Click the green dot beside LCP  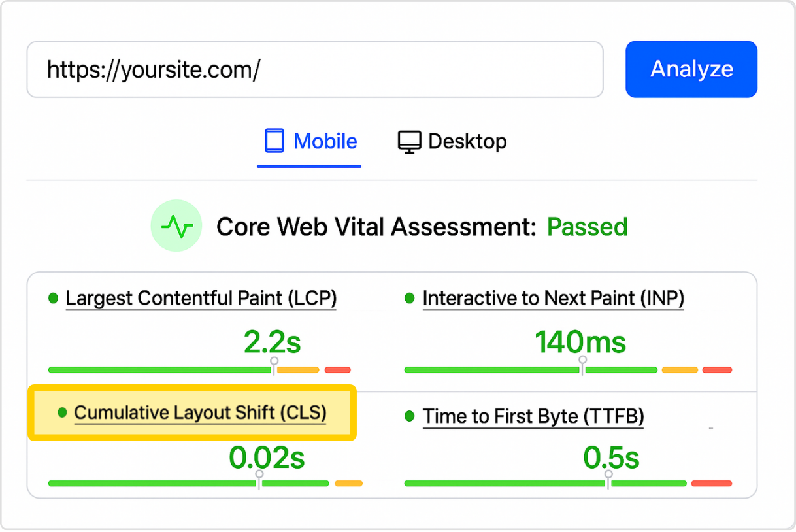click(x=54, y=299)
